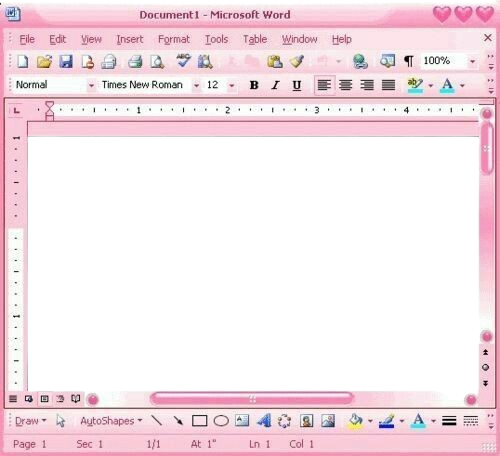Apply font color from formatting toolbar

pyautogui.click(x=447, y=85)
